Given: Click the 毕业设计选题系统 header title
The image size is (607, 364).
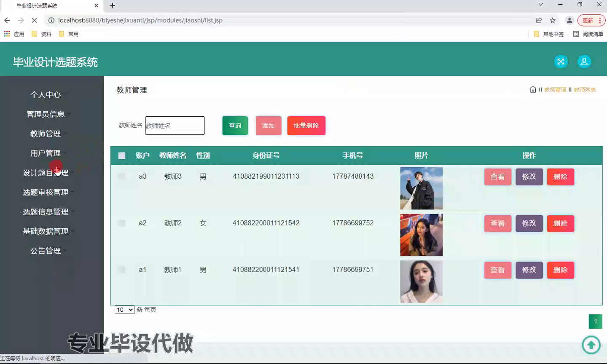Looking at the screenshot, I should pyautogui.click(x=55, y=62).
